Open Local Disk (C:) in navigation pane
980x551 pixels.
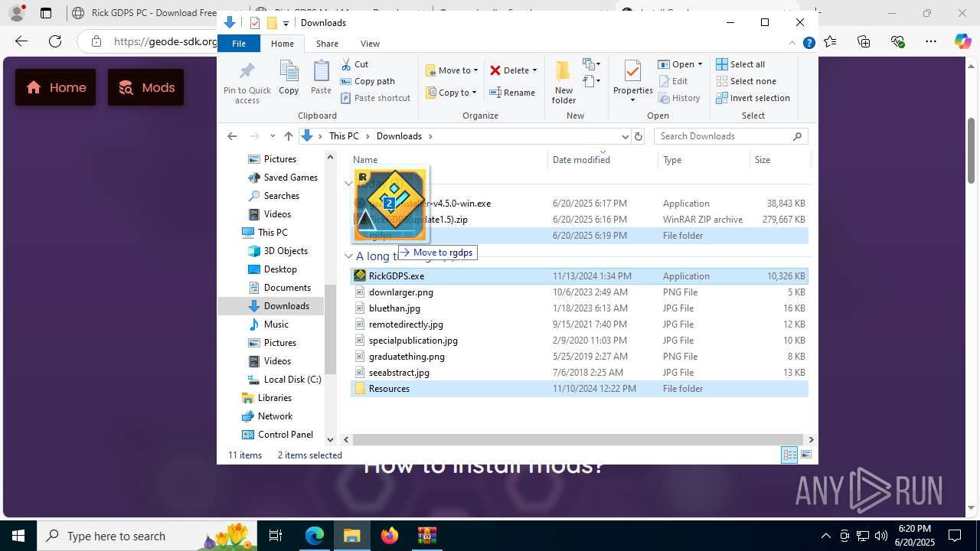(284, 380)
